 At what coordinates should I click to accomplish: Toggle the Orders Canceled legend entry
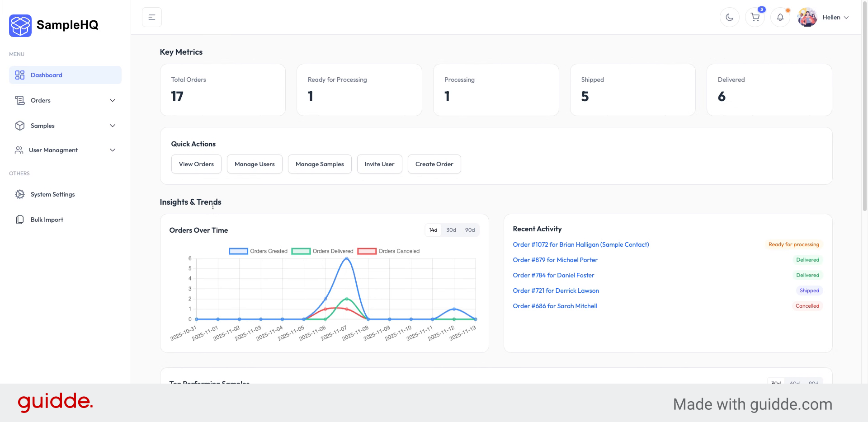coord(399,251)
